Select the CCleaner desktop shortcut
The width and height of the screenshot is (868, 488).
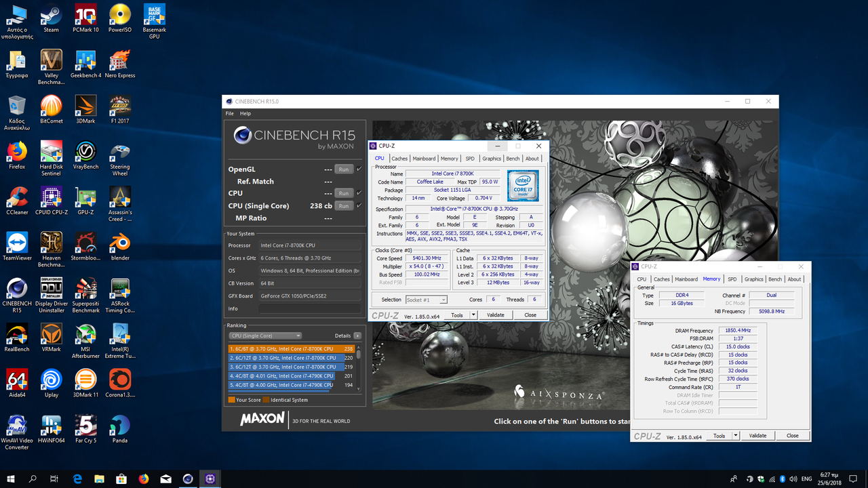17,201
